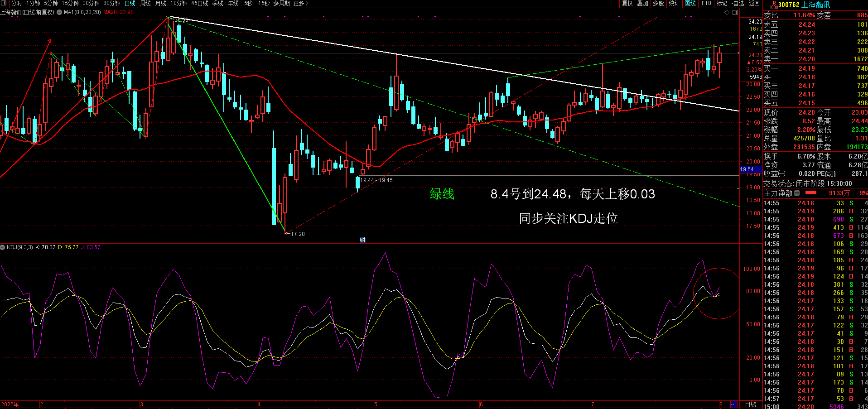Click stock code 300762
Viewport: 868px width, 409px height.
click(x=789, y=5)
